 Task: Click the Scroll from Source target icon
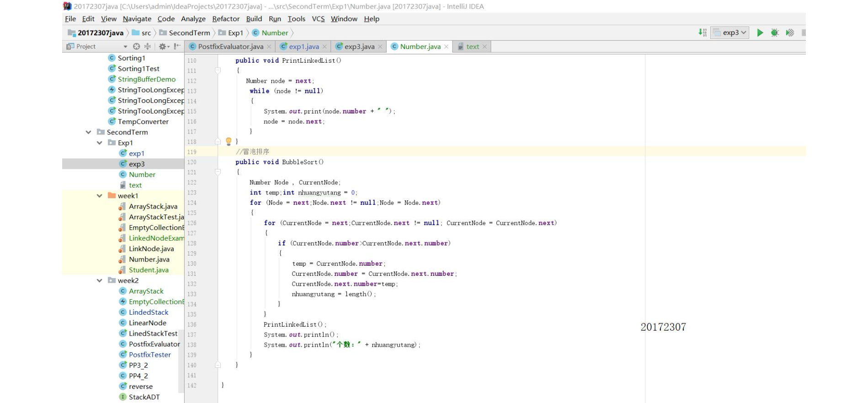point(136,46)
